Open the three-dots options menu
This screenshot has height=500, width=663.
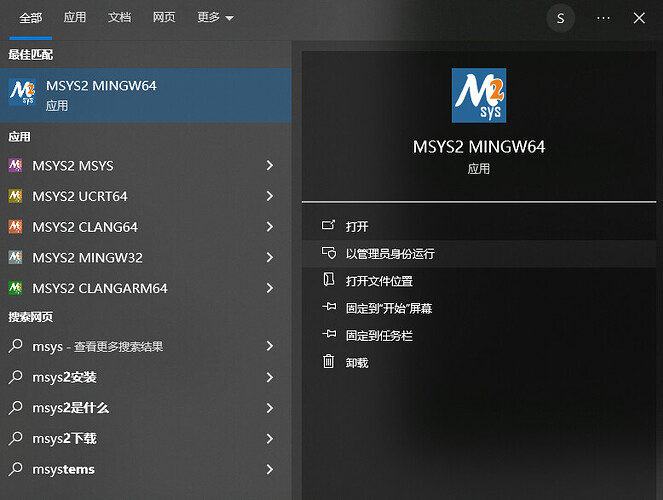603,18
